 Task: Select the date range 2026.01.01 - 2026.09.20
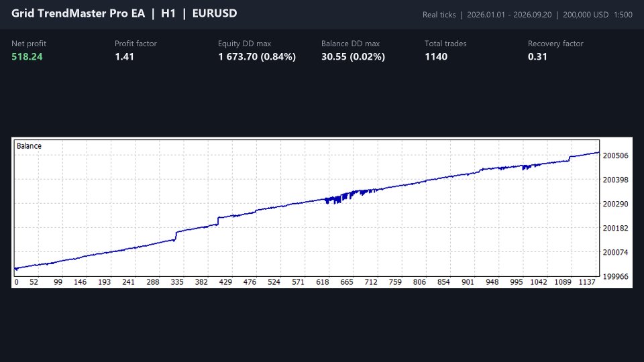click(509, 15)
